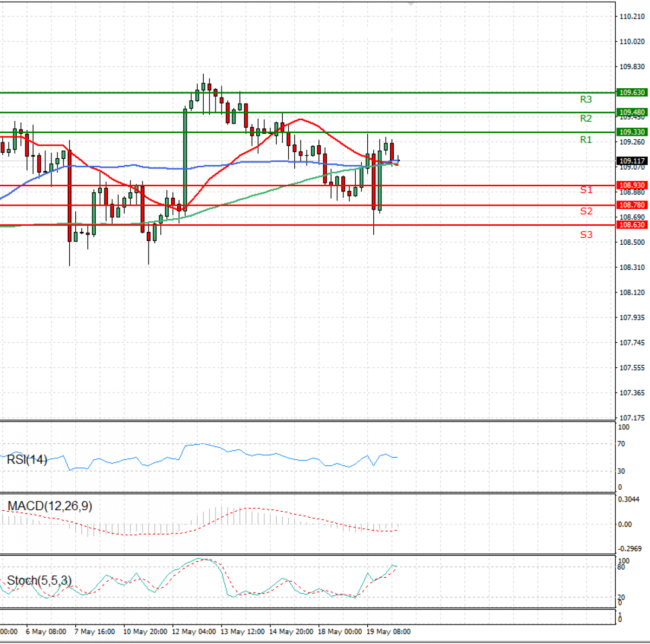
Task: Click the chart shift triangle marker at top
Action: (411, 3)
